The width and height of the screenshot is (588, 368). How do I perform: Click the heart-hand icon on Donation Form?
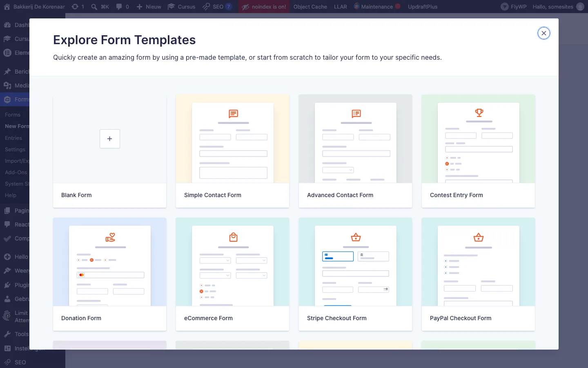pos(110,237)
